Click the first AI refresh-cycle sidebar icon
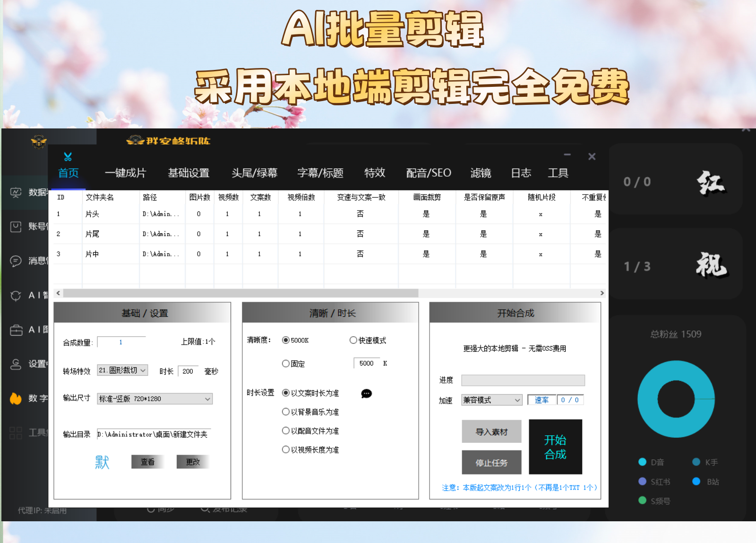The image size is (756, 543). 16,295
